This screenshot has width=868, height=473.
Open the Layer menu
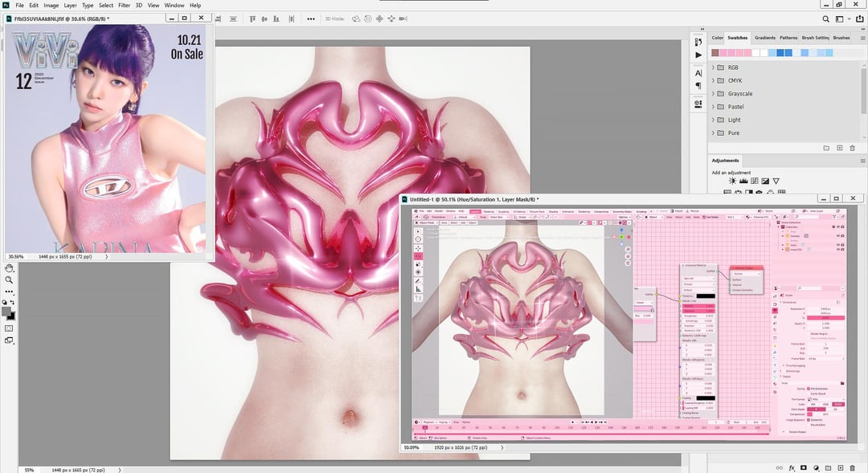tap(71, 5)
